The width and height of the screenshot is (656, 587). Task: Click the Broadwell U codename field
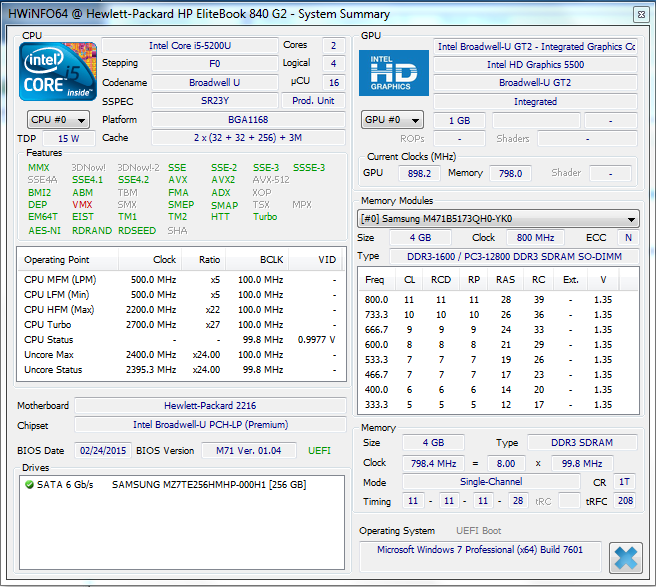pyautogui.click(x=215, y=82)
